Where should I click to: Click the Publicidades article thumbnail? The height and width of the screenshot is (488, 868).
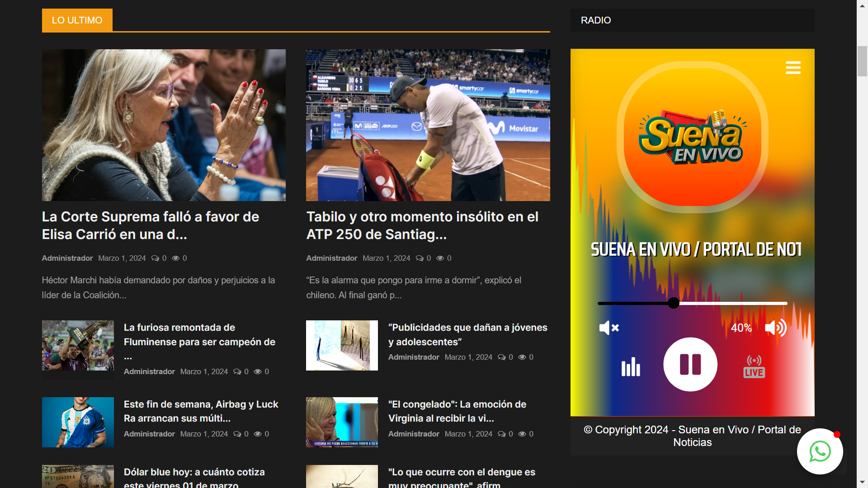[342, 346]
